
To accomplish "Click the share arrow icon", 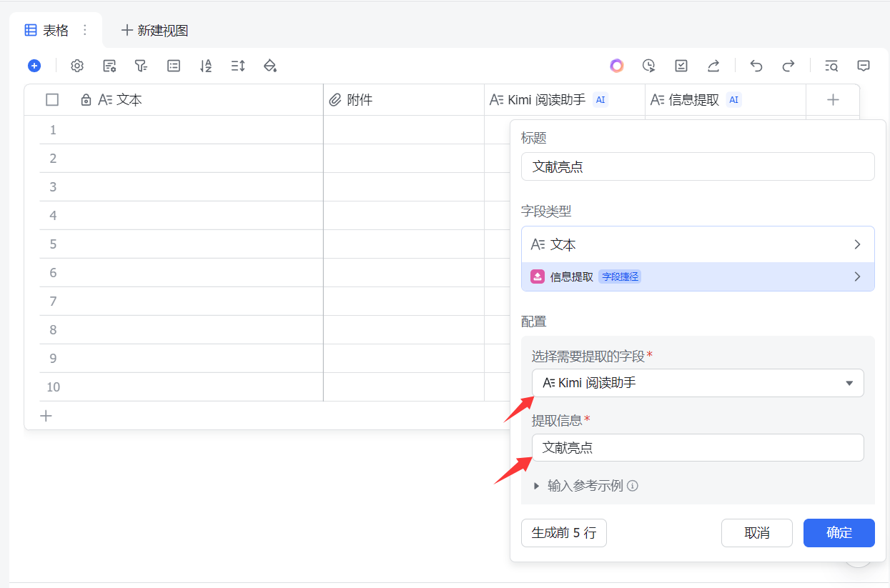I will [713, 66].
